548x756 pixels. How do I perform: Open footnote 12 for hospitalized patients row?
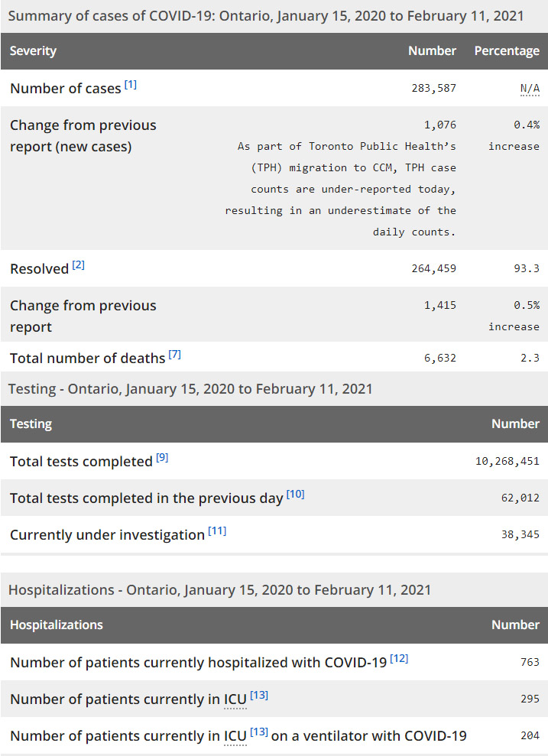pos(399,658)
